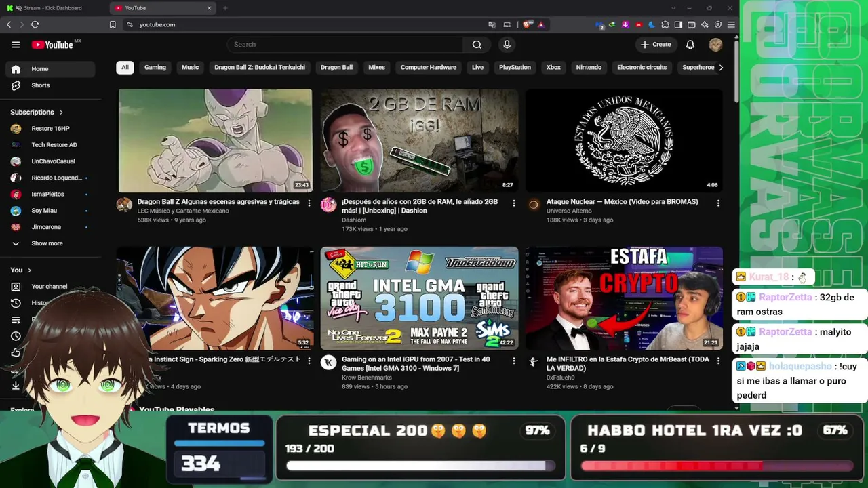
Task: Select the PlayStation filter chip
Action: (x=515, y=68)
